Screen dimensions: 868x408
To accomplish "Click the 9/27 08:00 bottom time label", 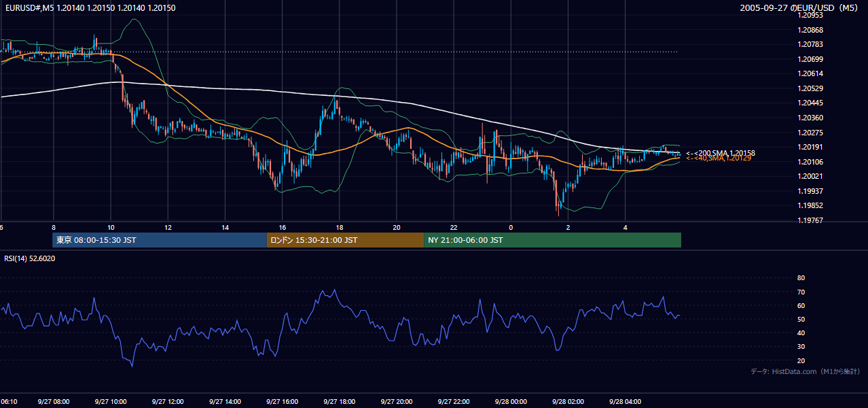I will (x=54, y=402).
